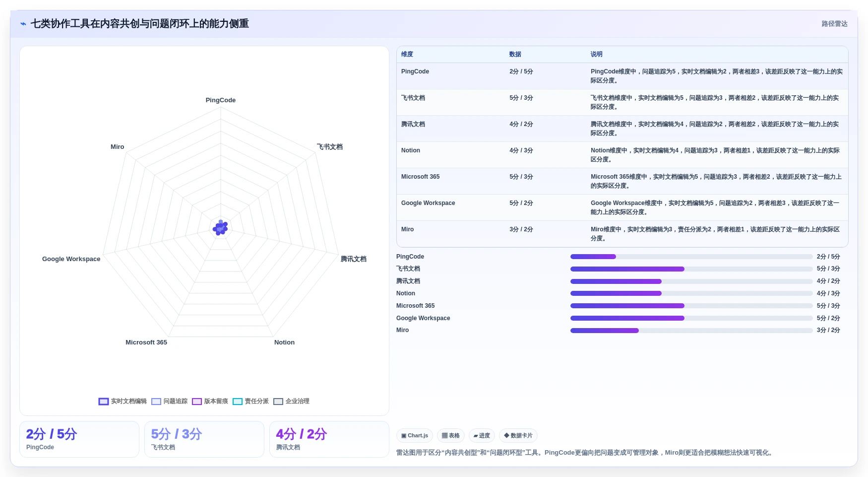This screenshot has width=868, height=477.
Task: Click the 表格 tag chip
Action: click(451, 436)
